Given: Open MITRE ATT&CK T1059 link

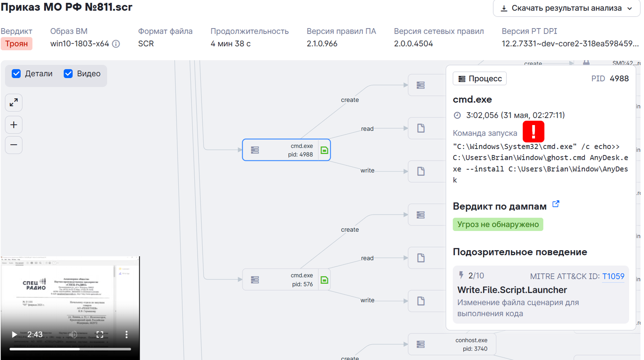Looking at the screenshot, I should pos(613,277).
